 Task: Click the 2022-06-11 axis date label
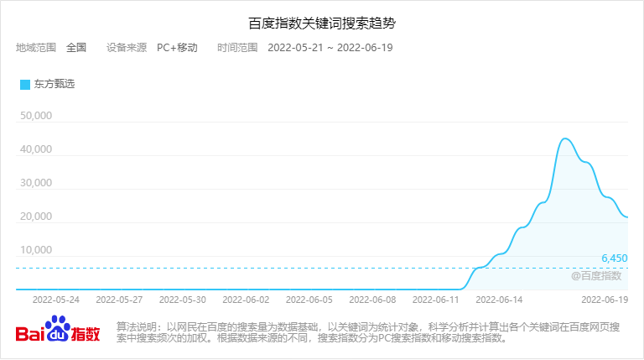[x=435, y=299]
